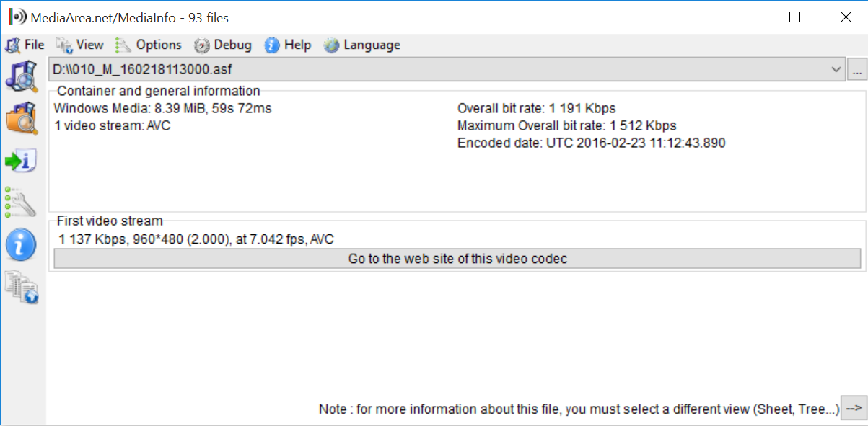
Task: Click the Export sidebar icon with green arrow
Action: point(22,161)
